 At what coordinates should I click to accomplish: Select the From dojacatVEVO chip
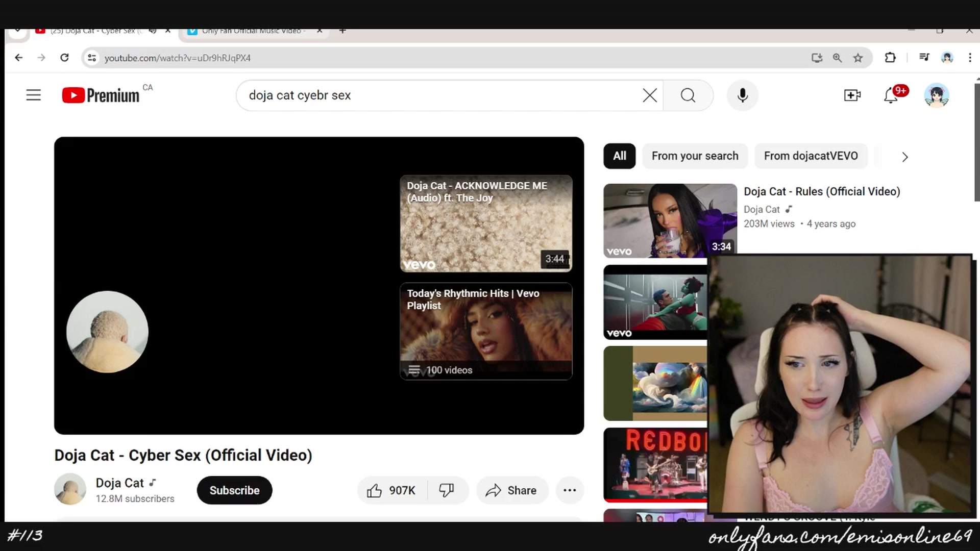(x=811, y=156)
